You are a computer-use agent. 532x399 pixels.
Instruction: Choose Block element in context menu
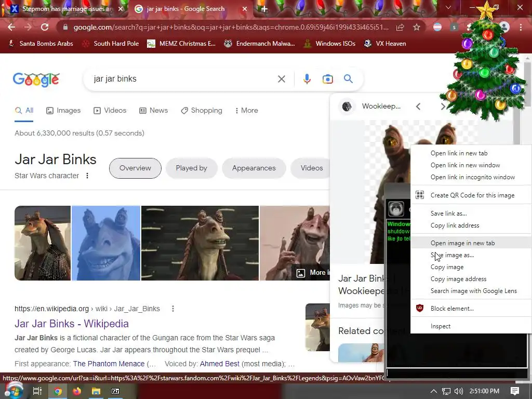[471, 309]
